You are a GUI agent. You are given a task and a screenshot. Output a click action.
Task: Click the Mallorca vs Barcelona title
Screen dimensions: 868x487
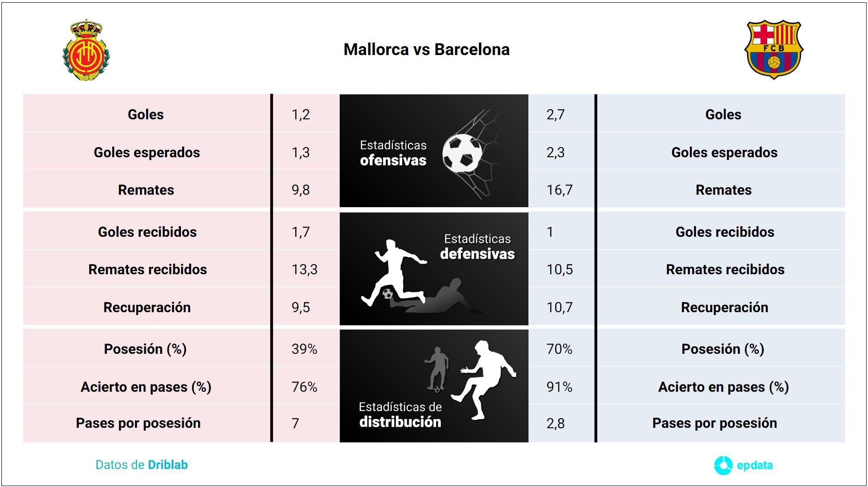(x=426, y=49)
